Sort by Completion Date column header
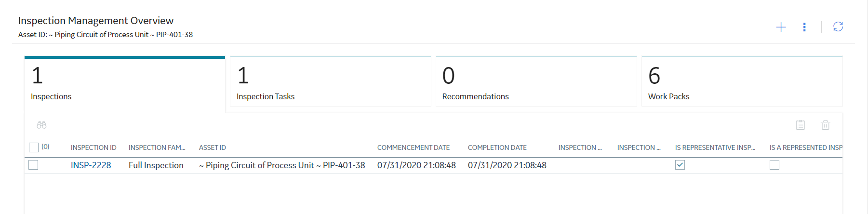The width and height of the screenshot is (868, 214). click(497, 147)
